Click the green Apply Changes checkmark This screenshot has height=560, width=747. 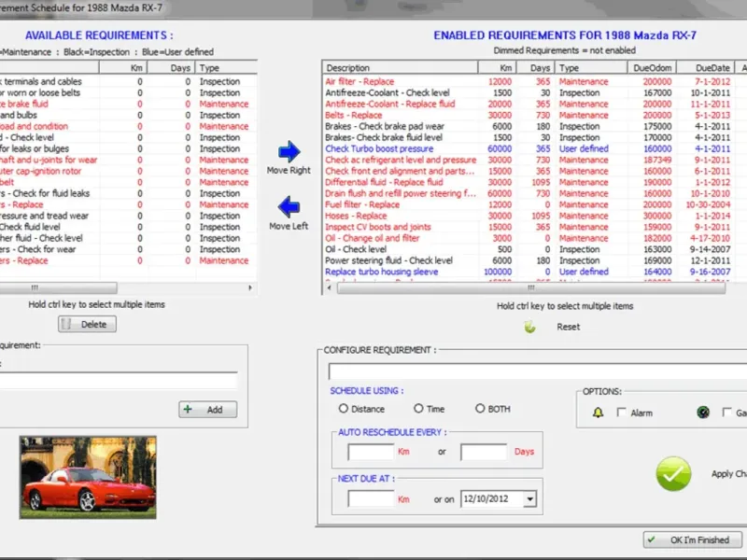tap(673, 474)
